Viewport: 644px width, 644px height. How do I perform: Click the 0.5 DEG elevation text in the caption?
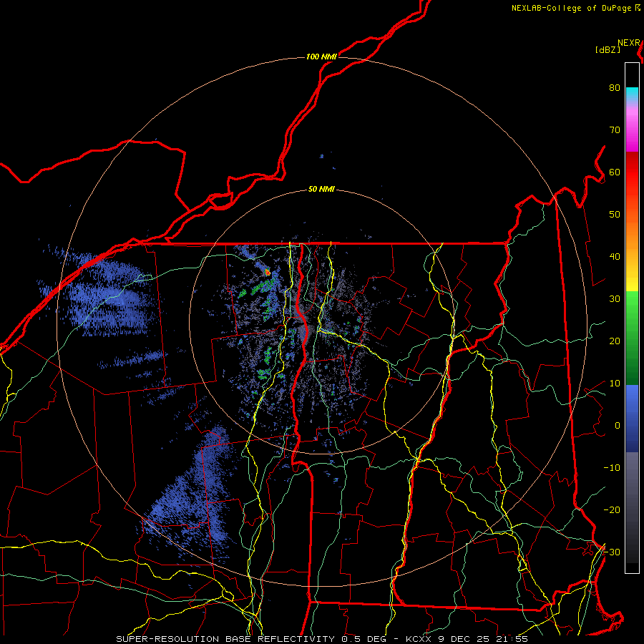point(364,639)
